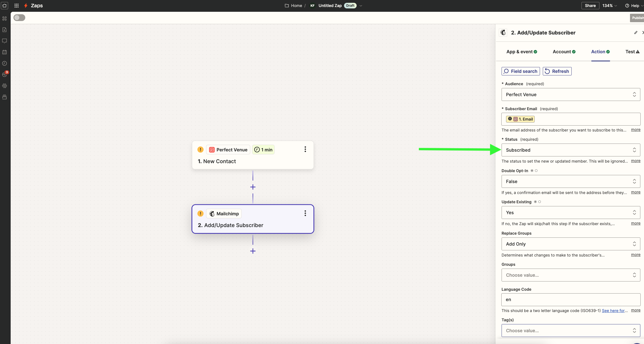This screenshot has width=644, height=344.
Task: Click the Field search button
Action: pyautogui.click(x=521, y=71)
